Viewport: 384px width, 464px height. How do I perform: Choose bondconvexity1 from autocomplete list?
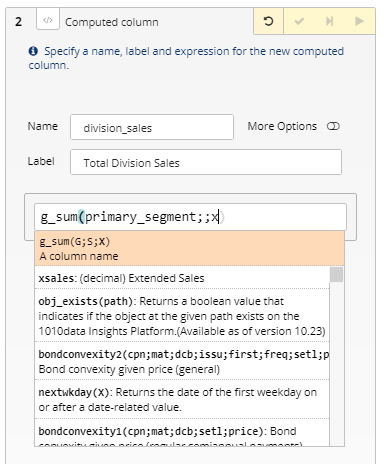pyautogui.click(x=182, y=432)
